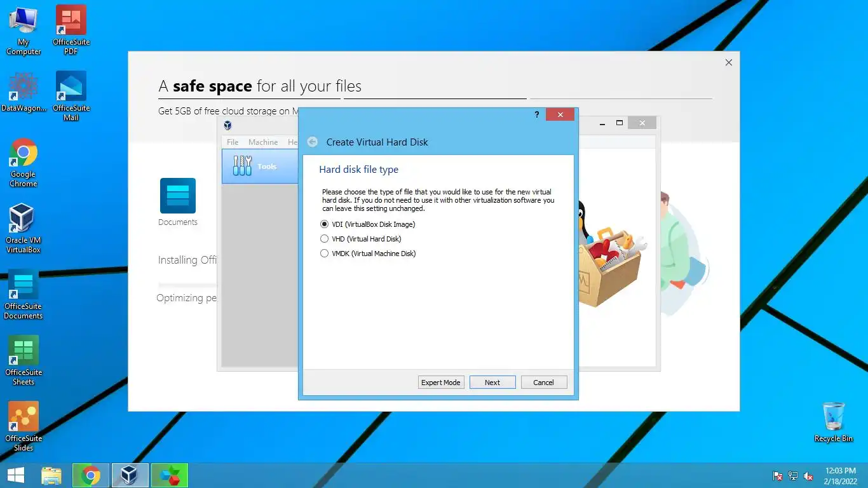Image resolution: width=868 pixels, height=488 pixels.
Task: Close the VirtualBox Manager window
Action: click(x=642, y=123)
